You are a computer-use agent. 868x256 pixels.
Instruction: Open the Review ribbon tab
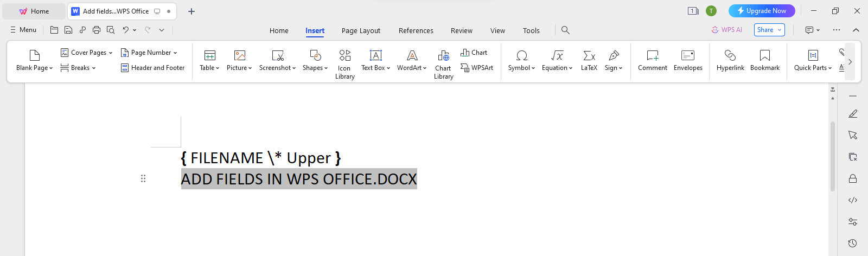coord(462,30)
